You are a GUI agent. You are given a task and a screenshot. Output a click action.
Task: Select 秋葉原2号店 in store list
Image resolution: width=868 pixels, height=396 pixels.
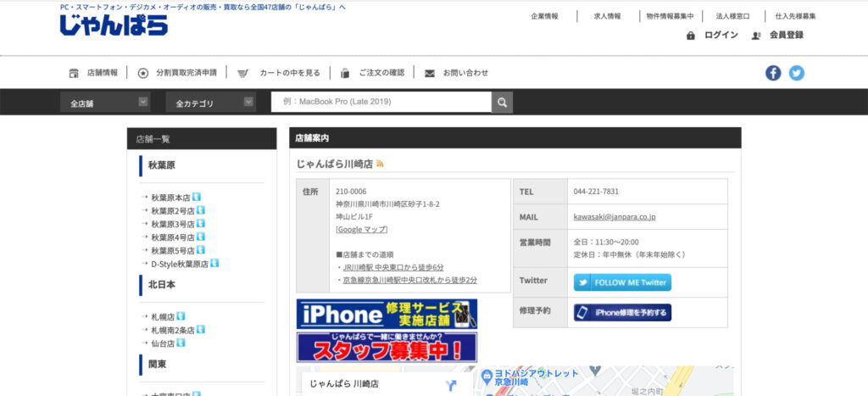coord(173,211)
